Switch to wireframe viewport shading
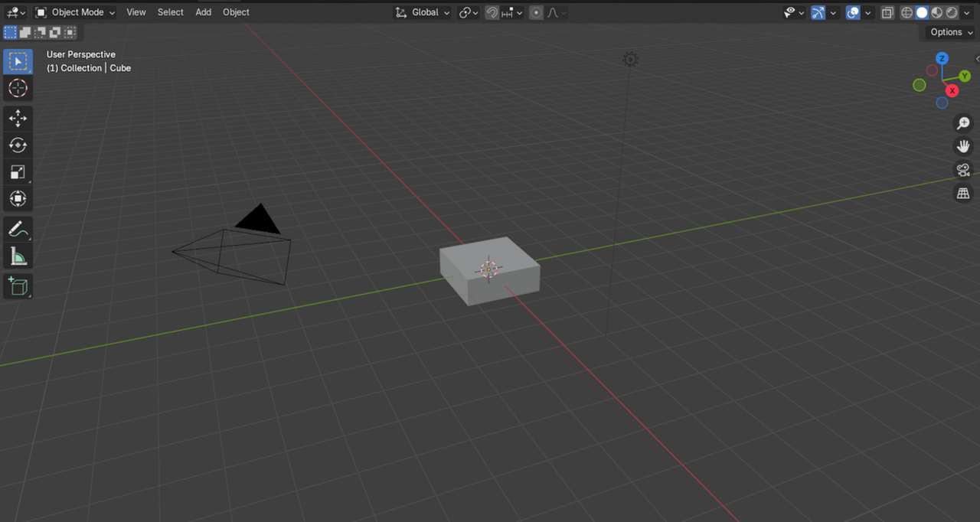 click(x=907, y=12)
